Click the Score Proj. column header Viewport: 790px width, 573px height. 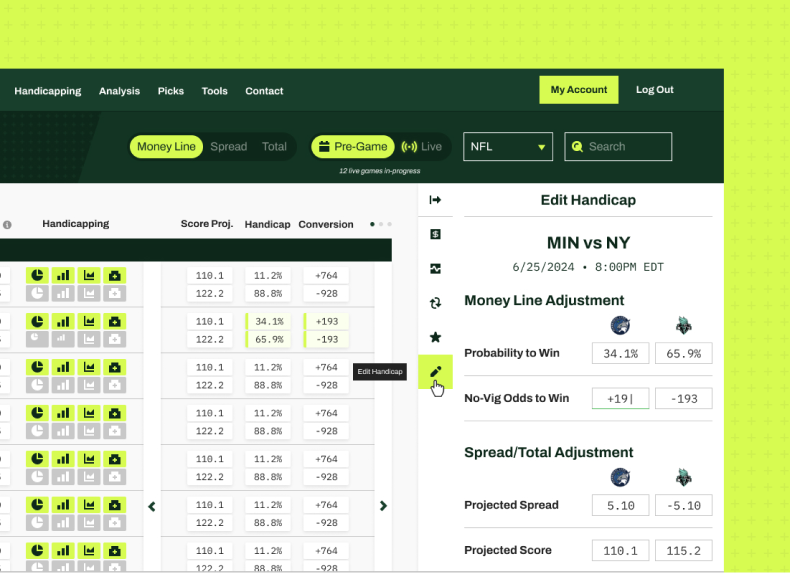[x=207, y=224]
